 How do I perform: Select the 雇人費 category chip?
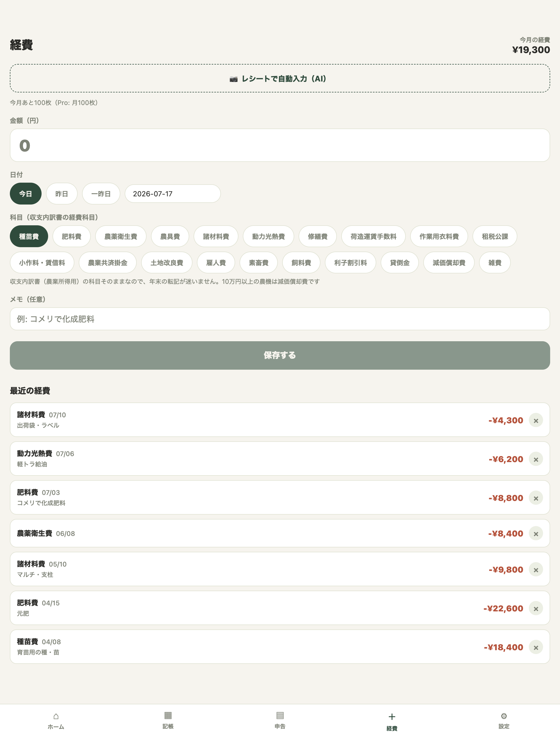216,263
